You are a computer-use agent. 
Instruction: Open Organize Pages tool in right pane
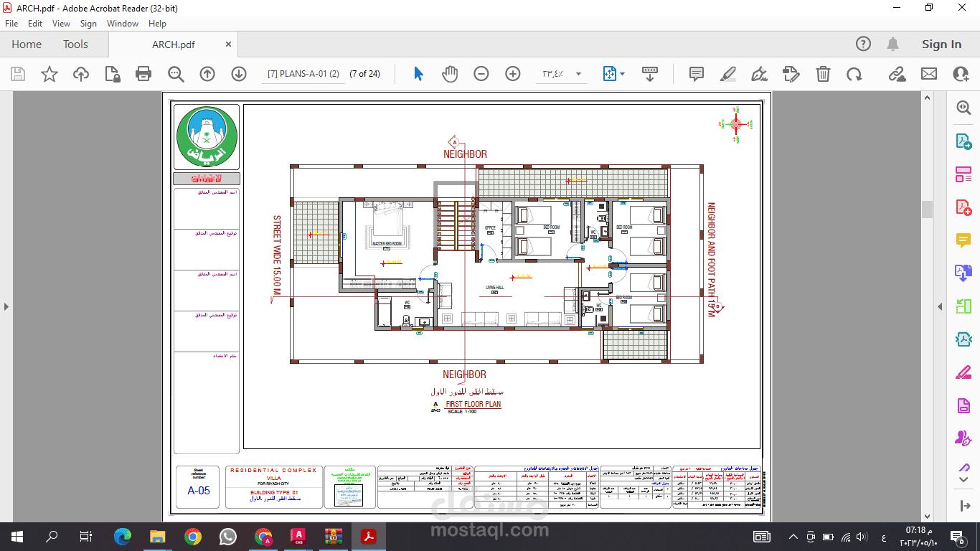tap(963, 174)
